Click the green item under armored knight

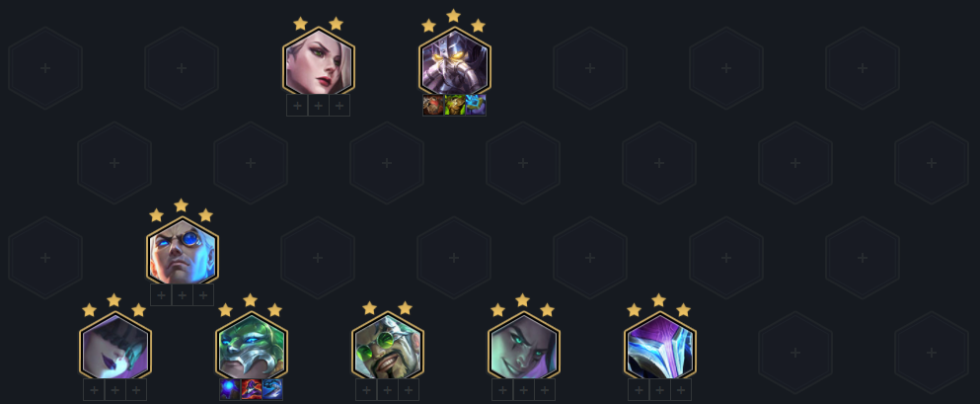454,105
